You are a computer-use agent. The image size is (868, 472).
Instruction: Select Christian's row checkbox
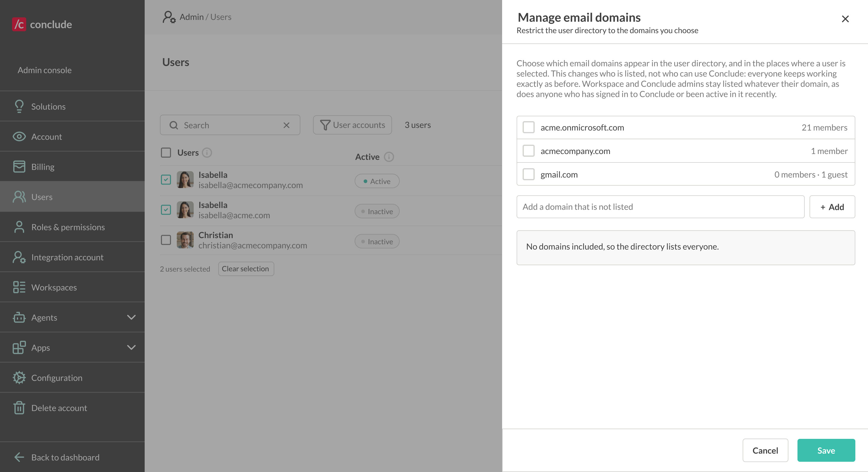click(x=166, y=240)
